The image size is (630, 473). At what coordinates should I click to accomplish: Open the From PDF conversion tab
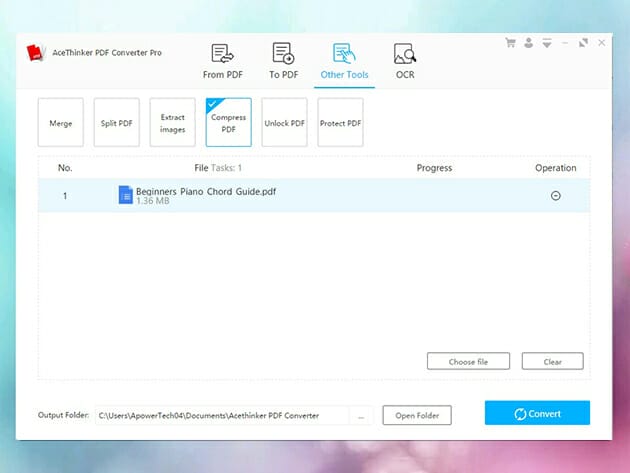point(221,61)
